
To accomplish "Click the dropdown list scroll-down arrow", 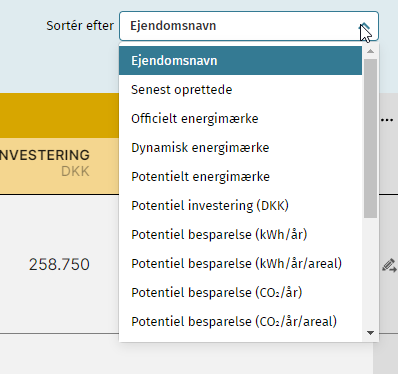I will 370,333.
